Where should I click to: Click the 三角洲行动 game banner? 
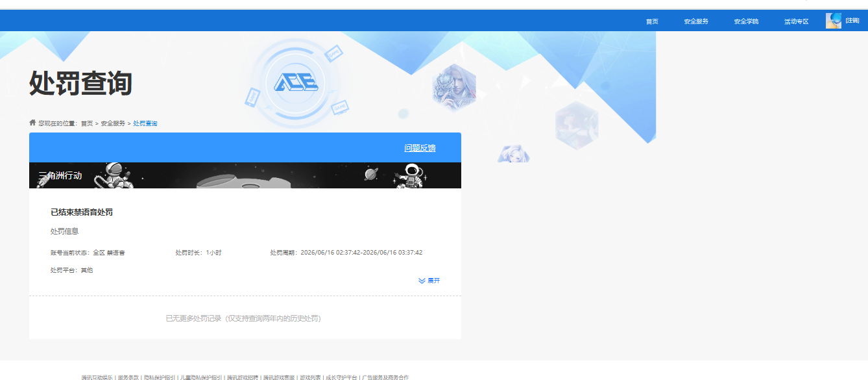coord(245,175)
